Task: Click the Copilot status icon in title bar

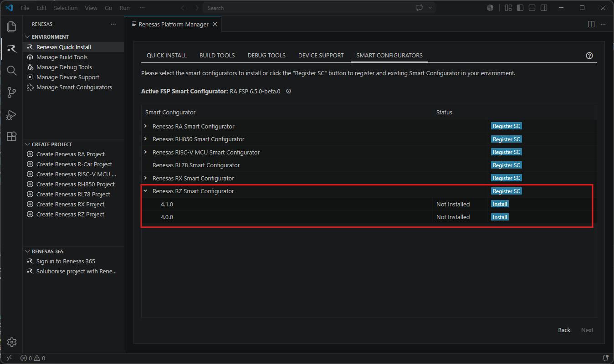Action: 490,8
